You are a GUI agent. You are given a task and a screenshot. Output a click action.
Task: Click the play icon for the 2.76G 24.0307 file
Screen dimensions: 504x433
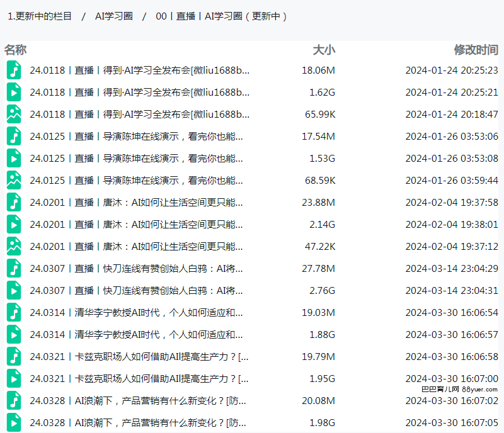coord(14,290)
